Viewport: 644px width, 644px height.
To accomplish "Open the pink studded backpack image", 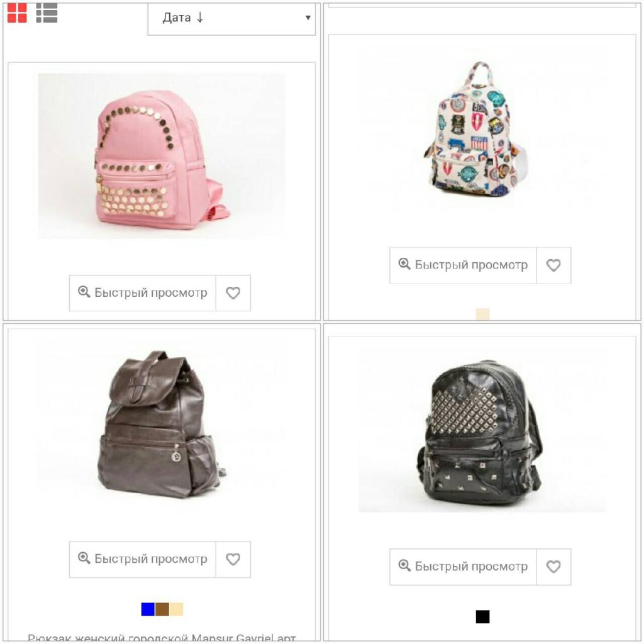I will point(162,156).
